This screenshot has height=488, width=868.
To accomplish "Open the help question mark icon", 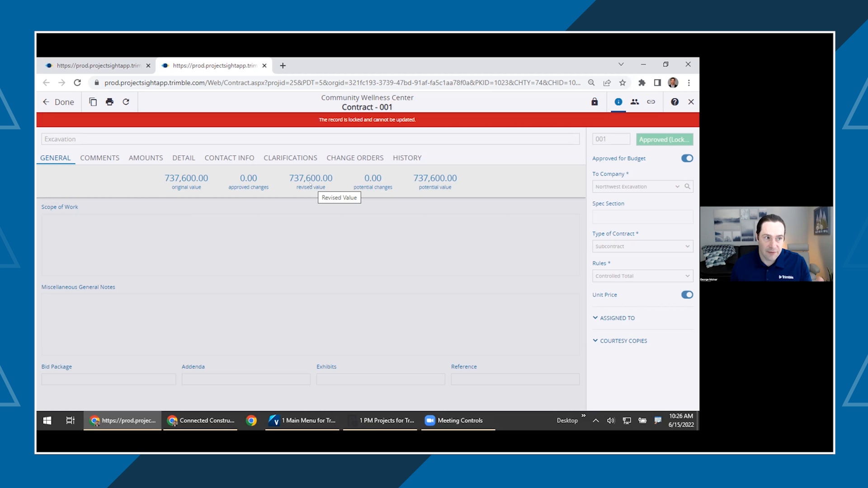I will [x=675, y=102].
